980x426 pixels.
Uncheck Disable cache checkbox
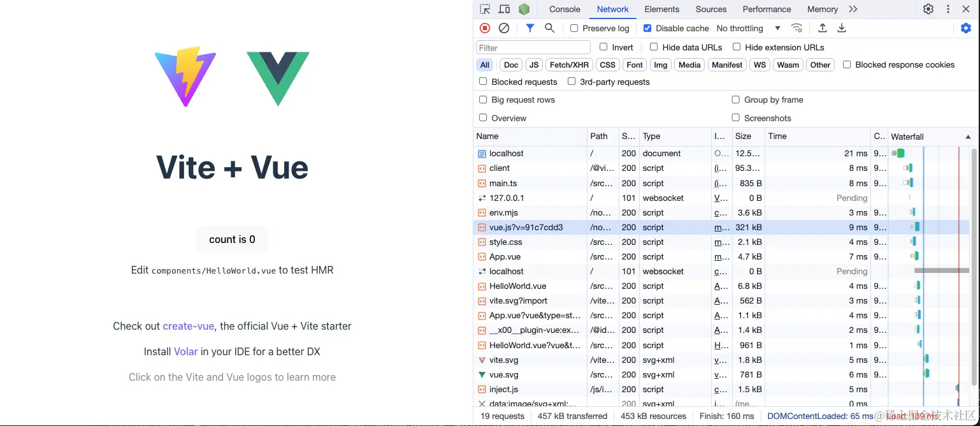click(647, 28)
